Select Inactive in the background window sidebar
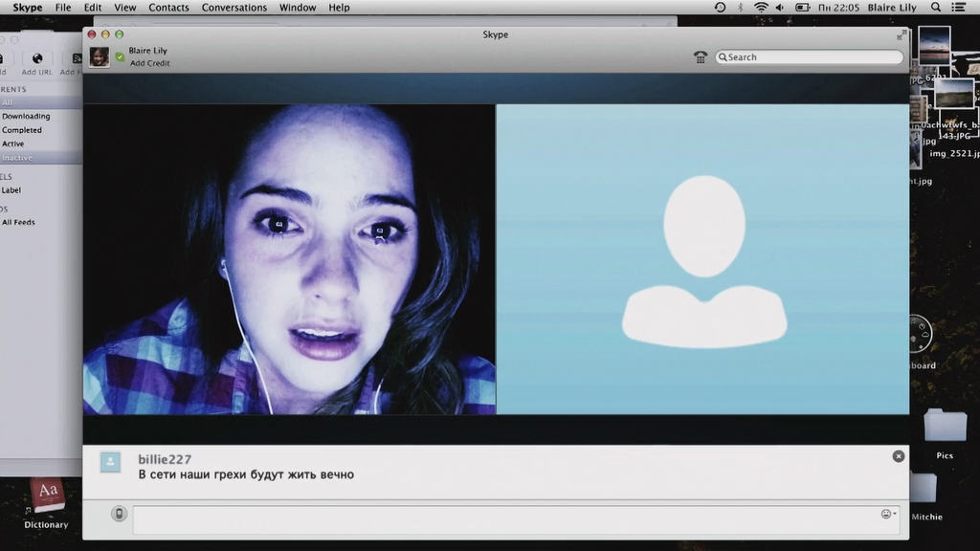The width and height of the screenshot is (980, 551). 40,158
